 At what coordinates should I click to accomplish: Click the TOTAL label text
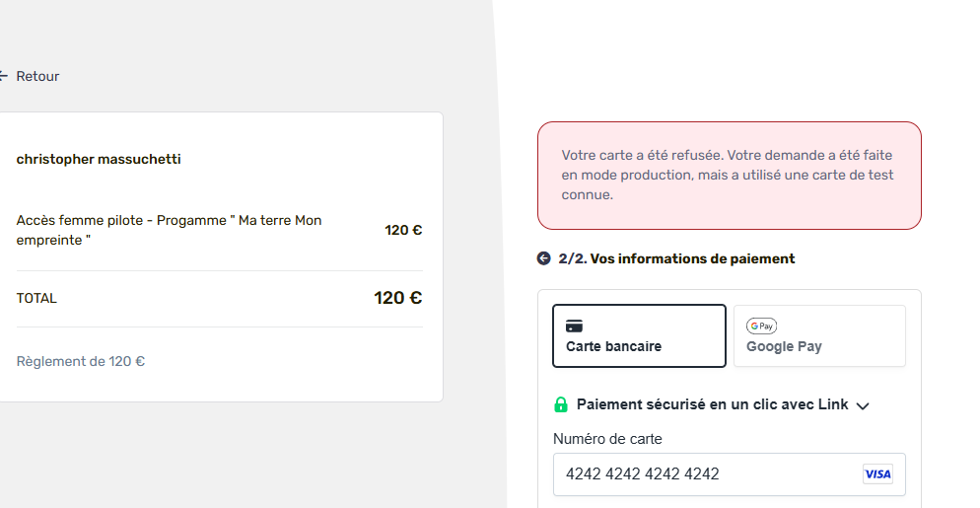(x=36, y=299)
